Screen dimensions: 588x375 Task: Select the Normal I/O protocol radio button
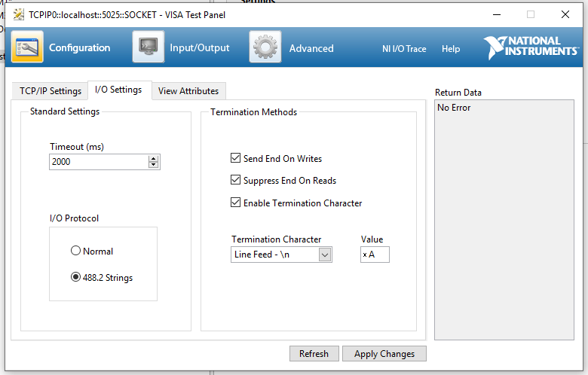[x=75, y=251]
